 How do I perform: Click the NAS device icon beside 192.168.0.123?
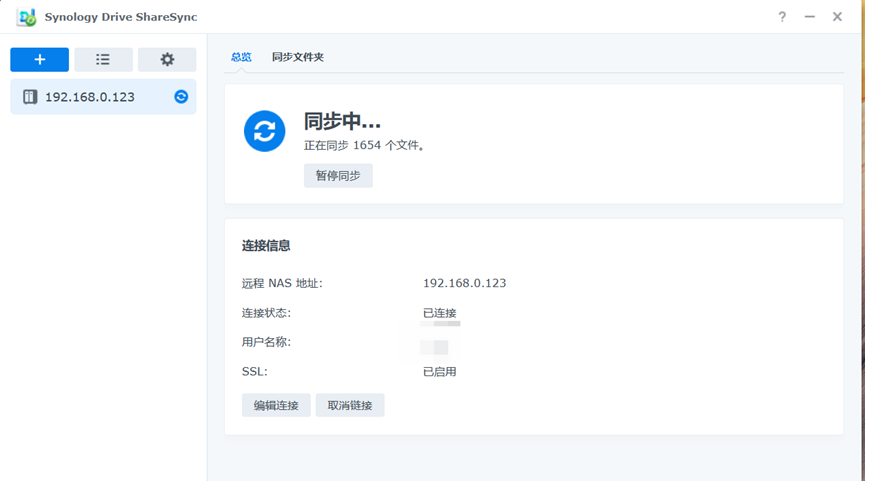point(30,97)
